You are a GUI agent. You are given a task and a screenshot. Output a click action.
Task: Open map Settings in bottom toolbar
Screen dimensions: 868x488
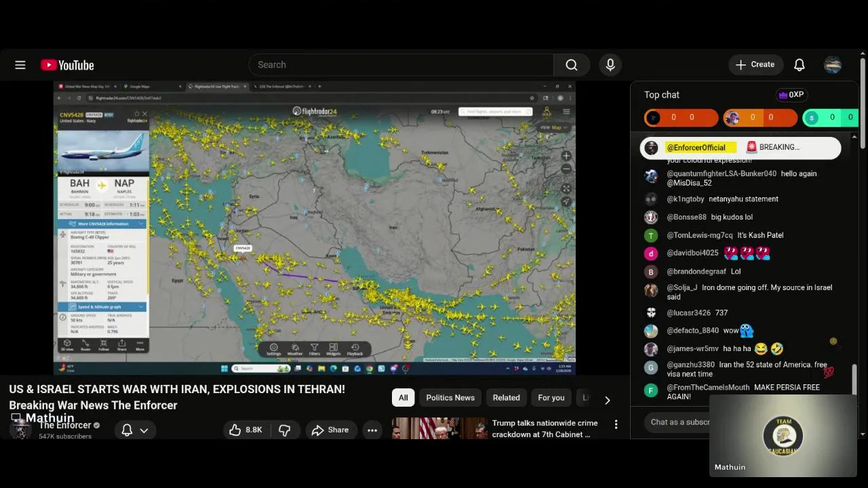pos(273,350)
